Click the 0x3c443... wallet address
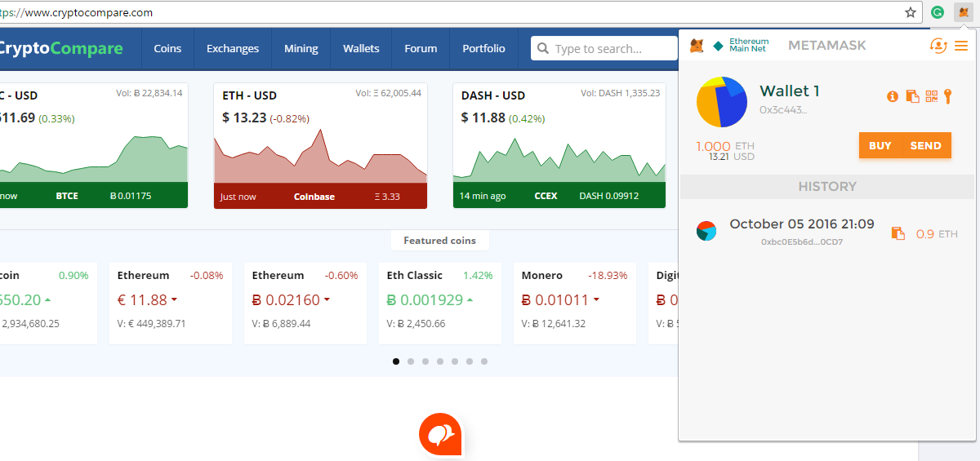980x461 pixels. 783,109
